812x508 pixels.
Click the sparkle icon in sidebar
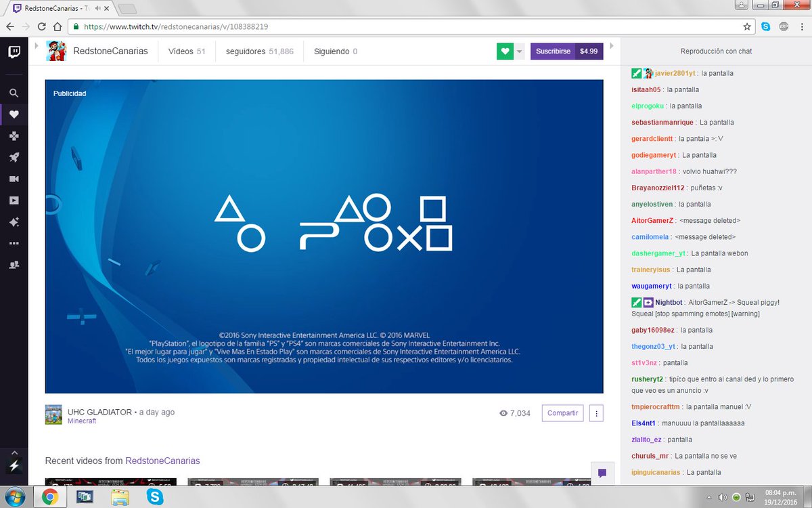[x=14, y=221]
